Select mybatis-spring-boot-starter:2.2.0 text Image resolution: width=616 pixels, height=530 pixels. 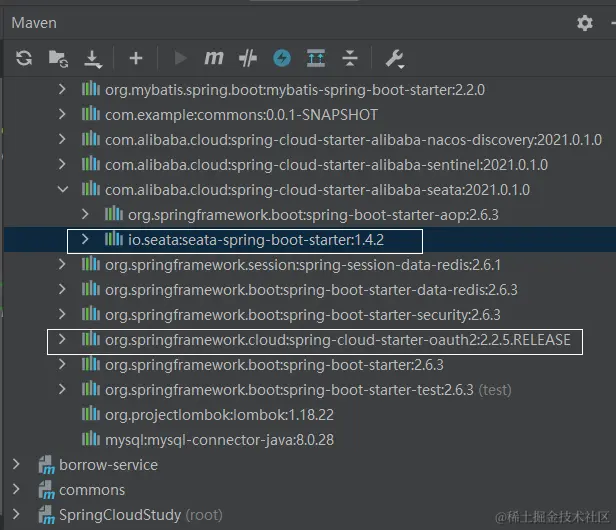coord(295,90)
